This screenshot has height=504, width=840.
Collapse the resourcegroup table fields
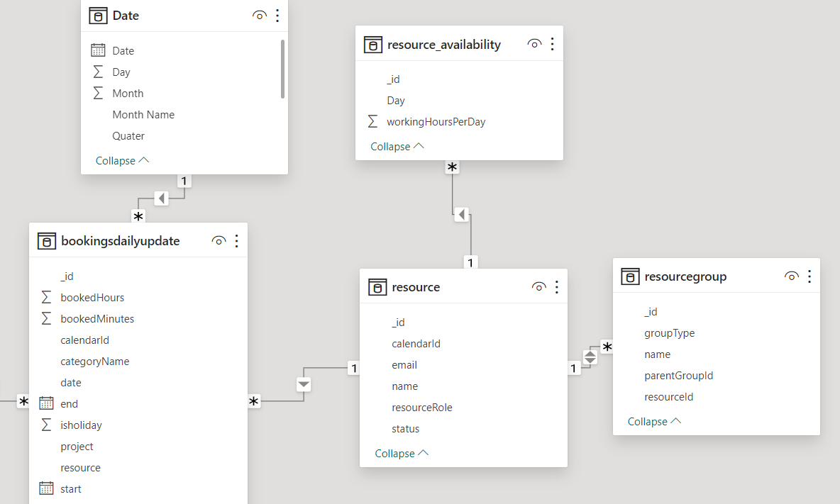654,422
